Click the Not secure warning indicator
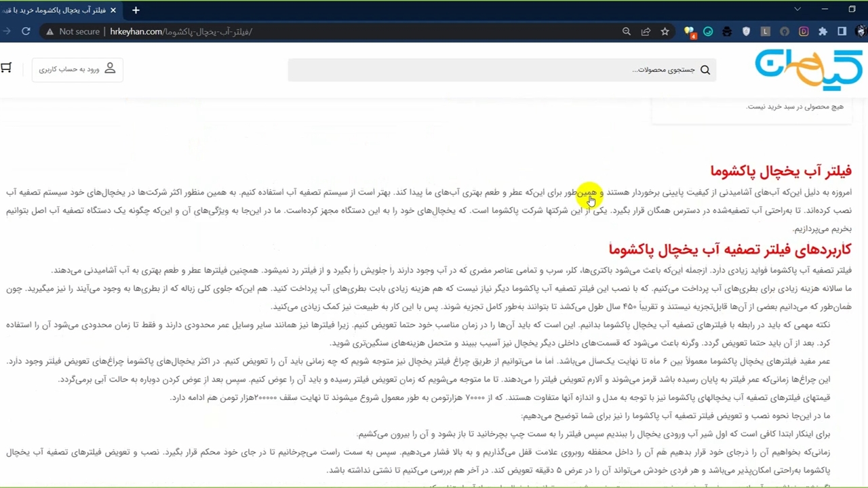This screenshot has height=488, width=868. [73, 31]
